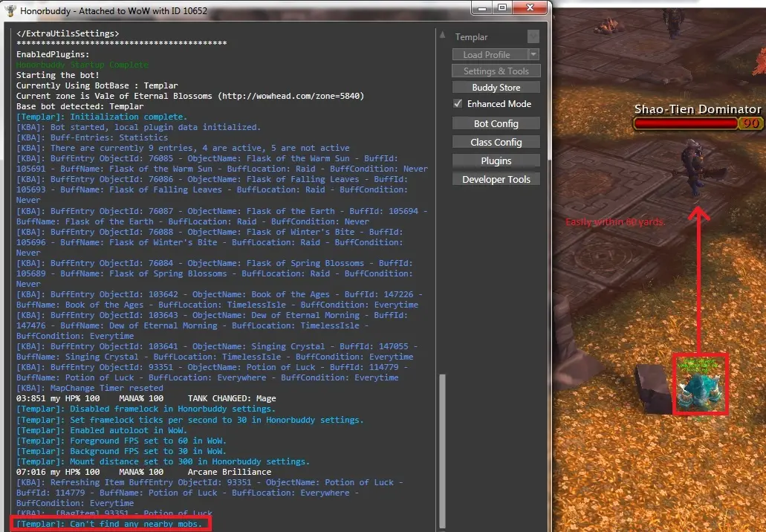Click 'Enabled autoloot in WoW.' log line
Viewport: 766px width, 532px height.
point(102,430)
